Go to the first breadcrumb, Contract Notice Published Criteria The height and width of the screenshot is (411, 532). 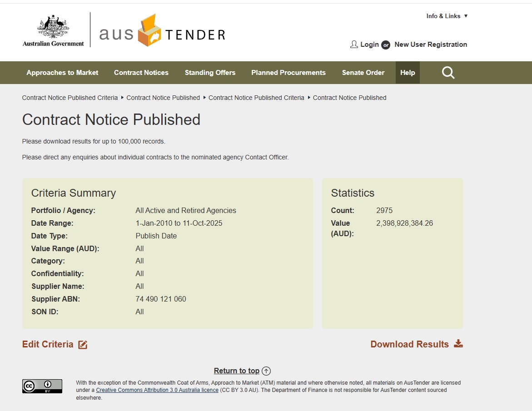[70, 98]
